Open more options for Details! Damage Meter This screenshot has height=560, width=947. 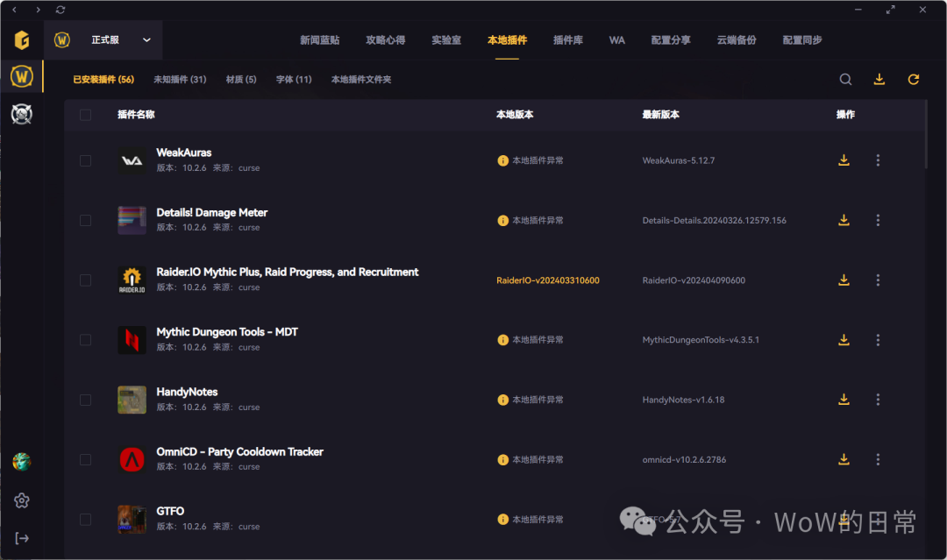pyautogui.click(x=878, y=220)
